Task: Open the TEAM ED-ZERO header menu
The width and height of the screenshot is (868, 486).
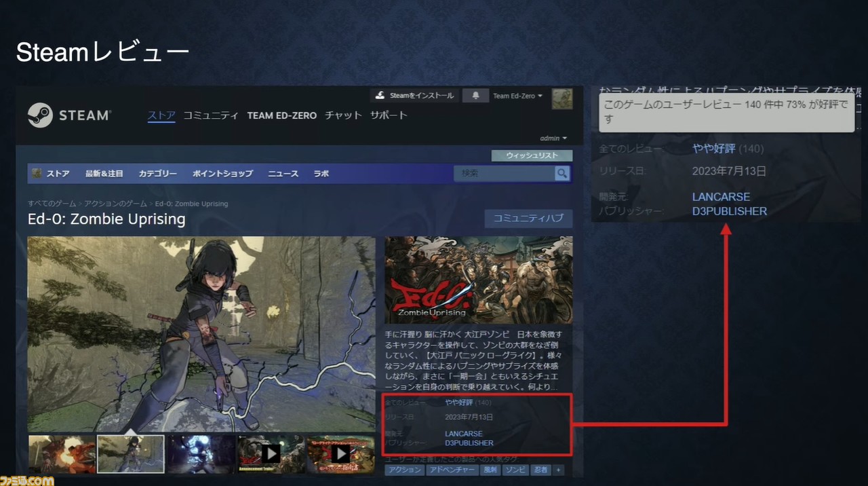Action: [281, 115]
